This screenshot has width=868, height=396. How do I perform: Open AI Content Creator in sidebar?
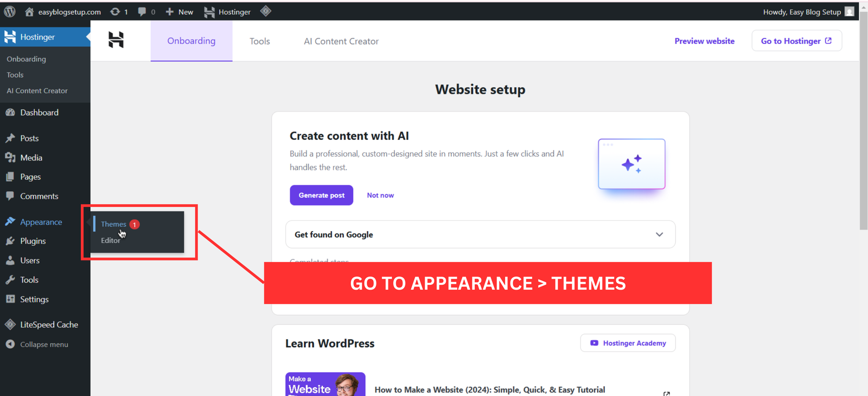[x=37, y=91]
